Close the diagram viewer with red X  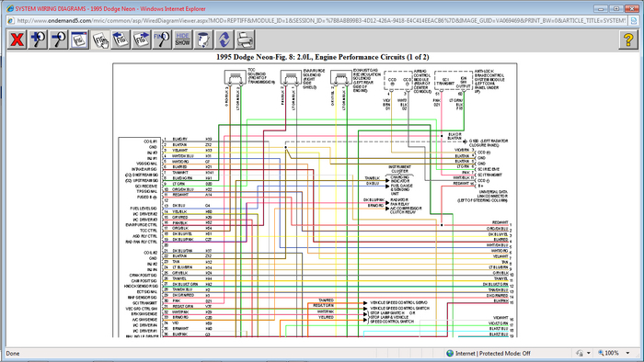(x=17, y=40)
